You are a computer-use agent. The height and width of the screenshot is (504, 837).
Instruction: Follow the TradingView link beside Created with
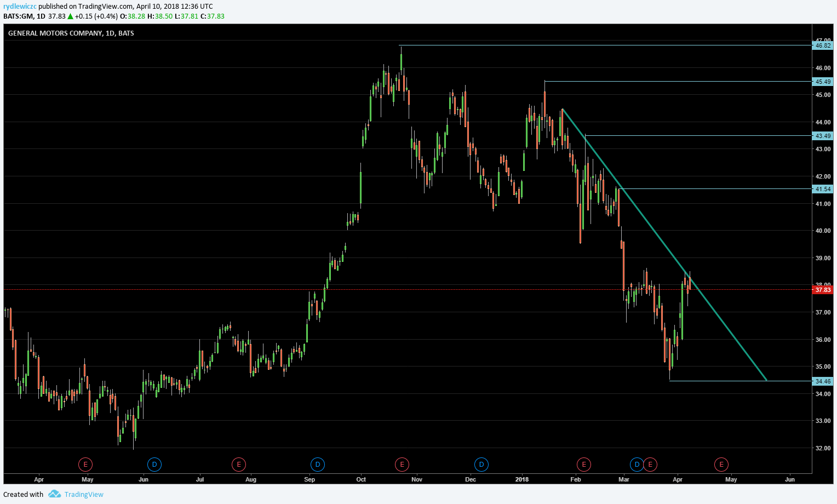click(84, 494)
